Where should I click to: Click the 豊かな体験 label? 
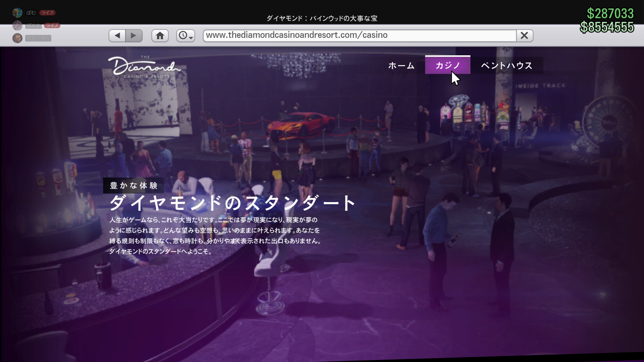pos(133,185)
